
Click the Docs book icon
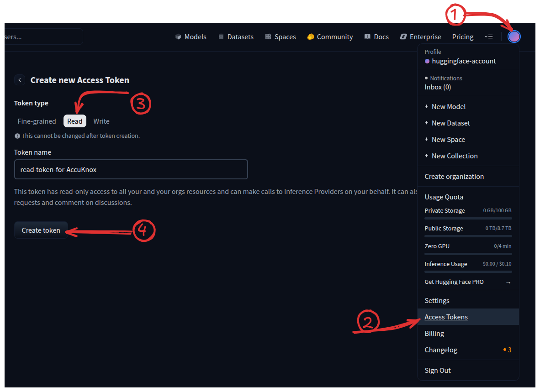[367, 37]
